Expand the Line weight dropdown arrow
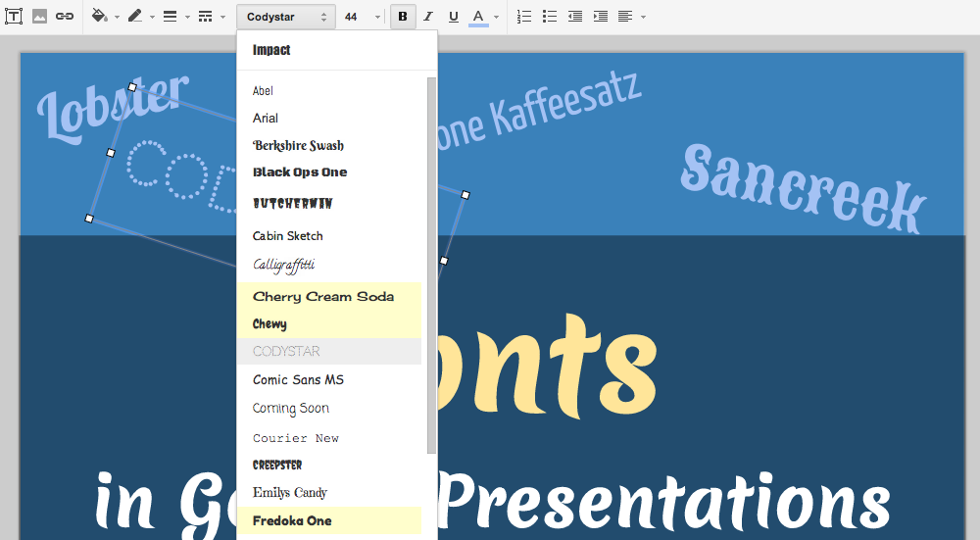The height and width of the screenshot is (540, 980). click(187, 17)
